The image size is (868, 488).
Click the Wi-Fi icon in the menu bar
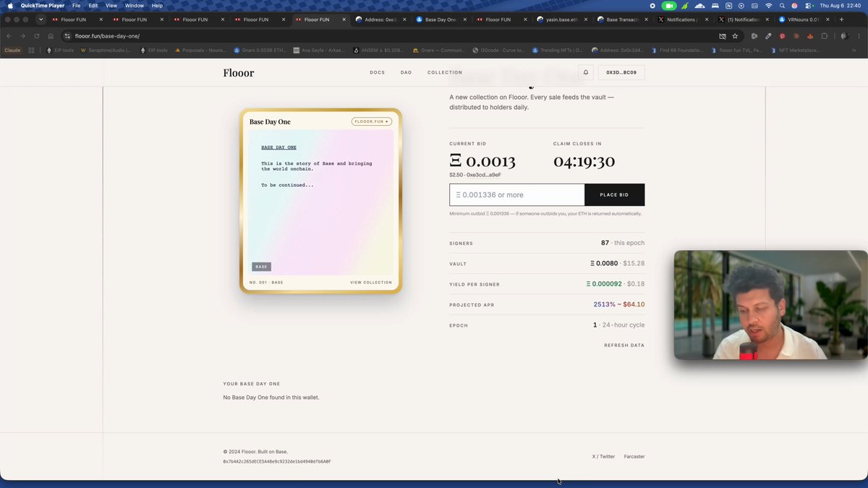[x=768, y=5]
